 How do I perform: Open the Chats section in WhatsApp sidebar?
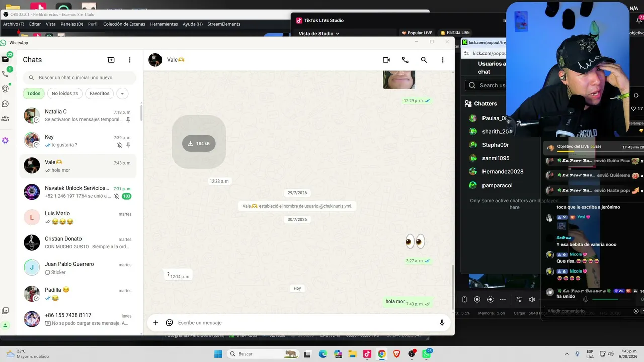coord(5,59)
